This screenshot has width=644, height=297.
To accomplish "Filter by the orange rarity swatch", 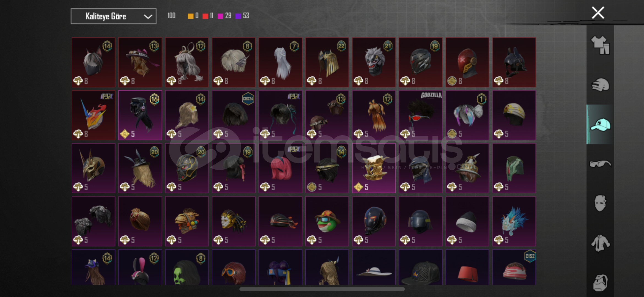I will pyautogui.click(x=190, y=16).
